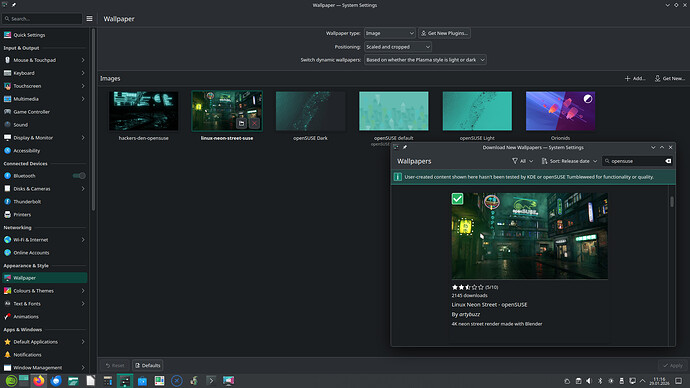Image resolution: width=690 pixels, height=388 pixels.
Task: Open the openSUSE application launcher in taskbar
Action: (x=11, y=381)
